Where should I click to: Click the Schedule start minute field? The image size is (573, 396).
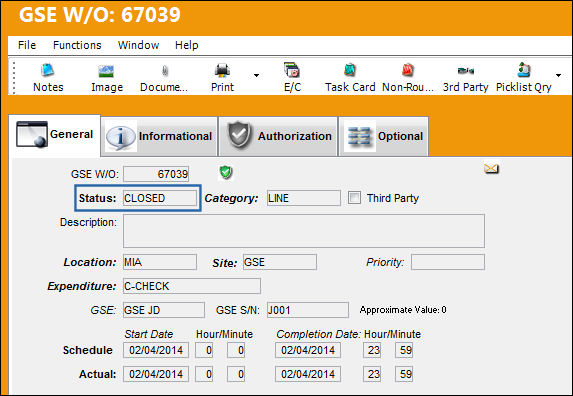pyautogui.click(x=236, y=350)
